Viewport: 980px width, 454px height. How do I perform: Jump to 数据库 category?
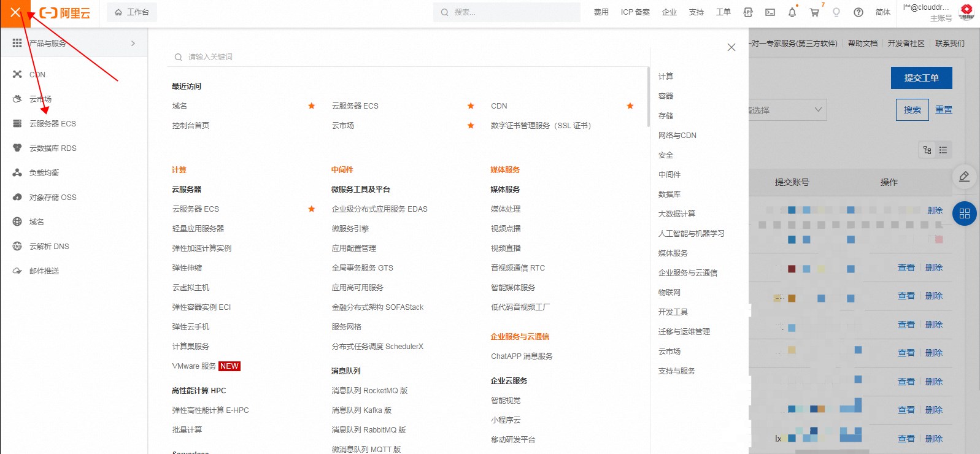pos(669,194)
